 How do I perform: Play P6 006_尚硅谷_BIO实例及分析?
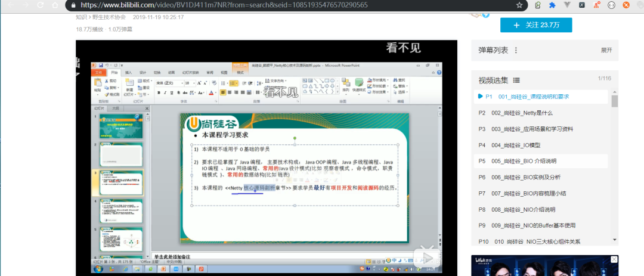tap(540, 177)
